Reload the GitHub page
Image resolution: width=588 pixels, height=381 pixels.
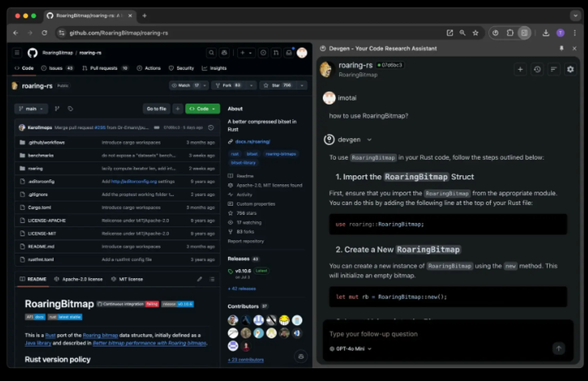(x=44, y=33)
